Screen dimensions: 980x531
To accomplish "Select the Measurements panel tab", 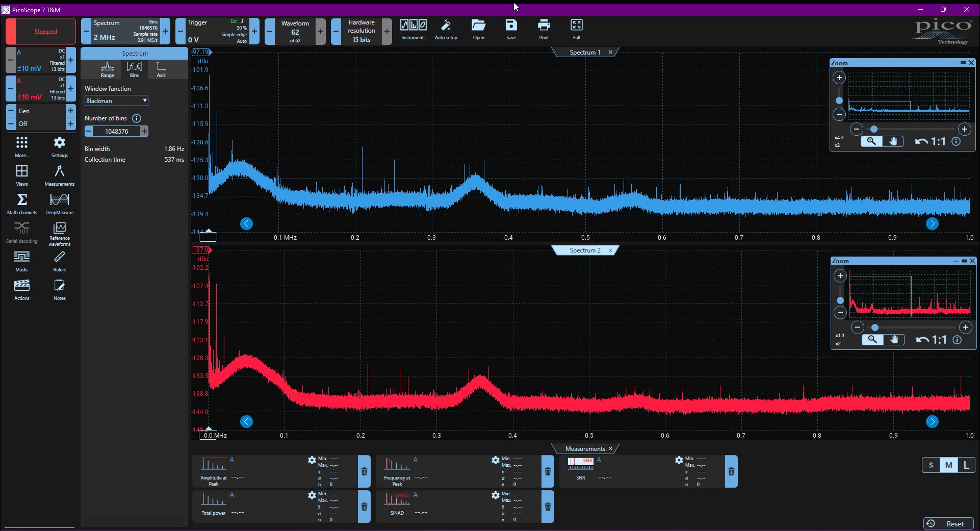I will [x=585, y=449].
